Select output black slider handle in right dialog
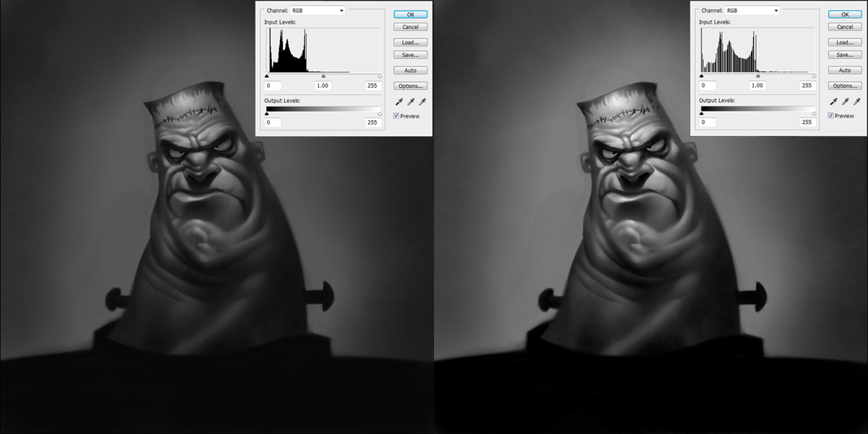Viewport: 868px width, 434px height. pyautogui.click(x=701, y=114)
